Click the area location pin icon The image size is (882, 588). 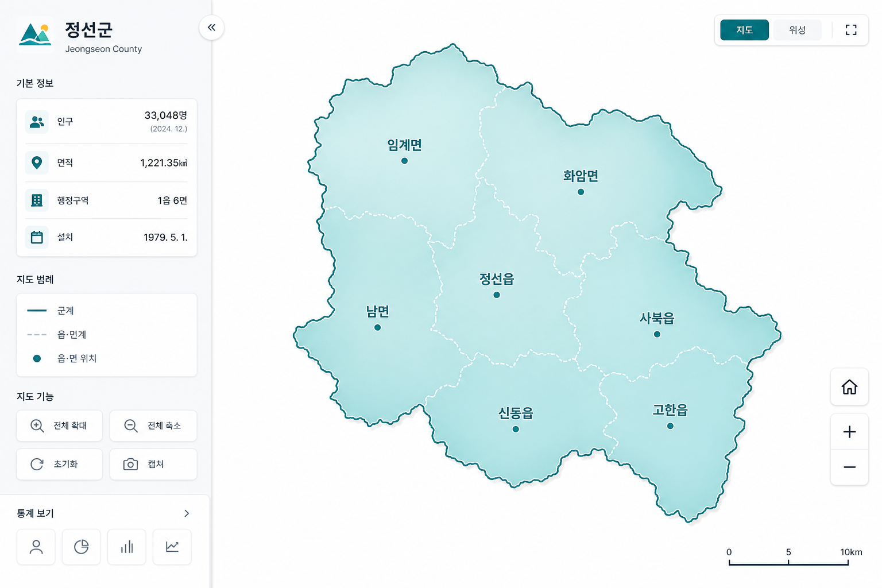coord(37,163)
